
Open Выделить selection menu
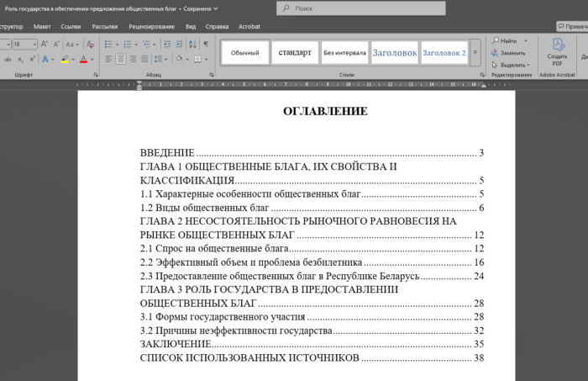pos(511,65)
